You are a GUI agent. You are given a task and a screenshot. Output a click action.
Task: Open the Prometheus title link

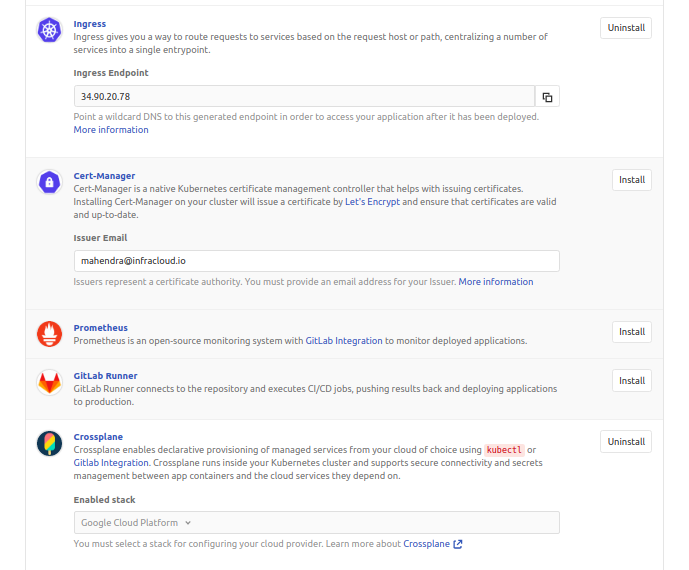pyautogui.click(x=101, y=328)
